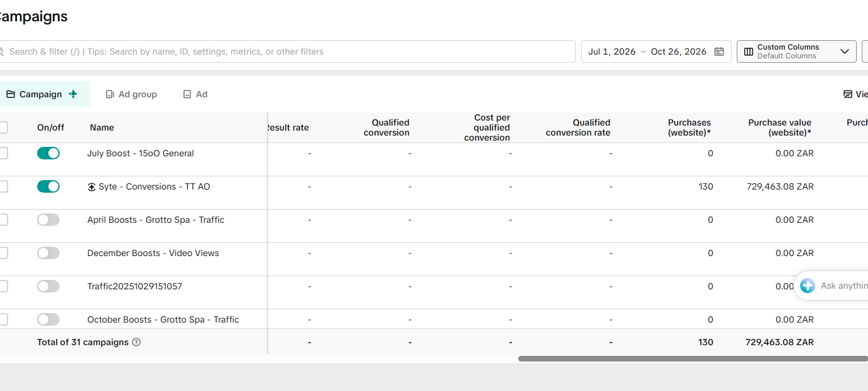Open October Boosts - Grotto Spa - Traffic
Viewport: 868px width, 391px height.
[163, 319]
